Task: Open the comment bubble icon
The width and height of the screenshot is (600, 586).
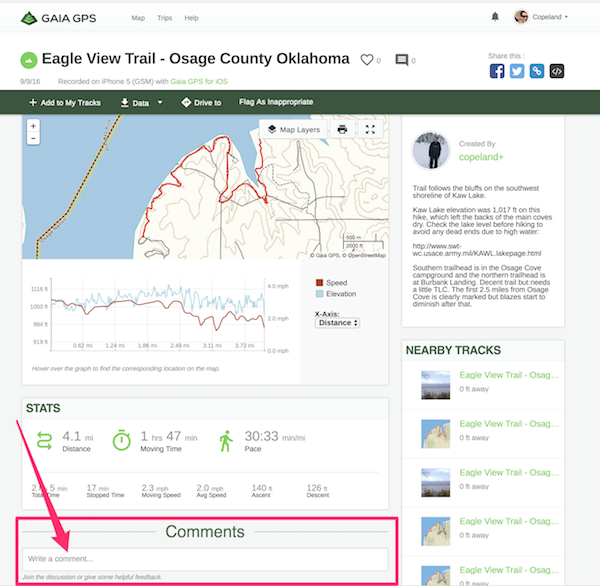Action: point(401,60)
